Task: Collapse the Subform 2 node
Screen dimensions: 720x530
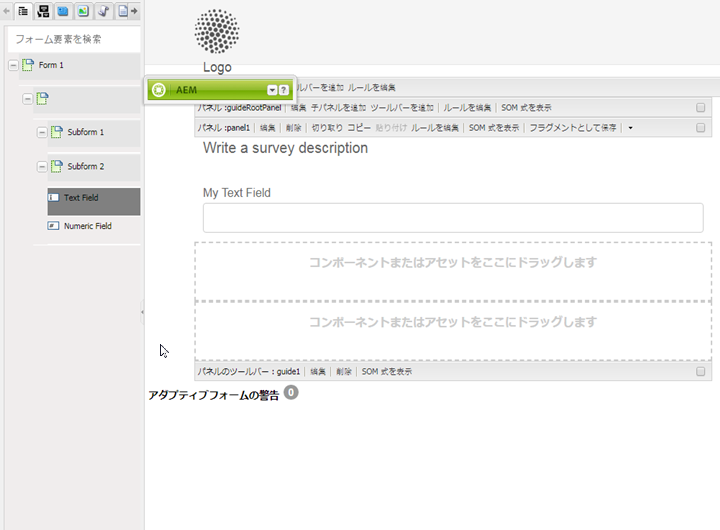Action: point(42,166)
